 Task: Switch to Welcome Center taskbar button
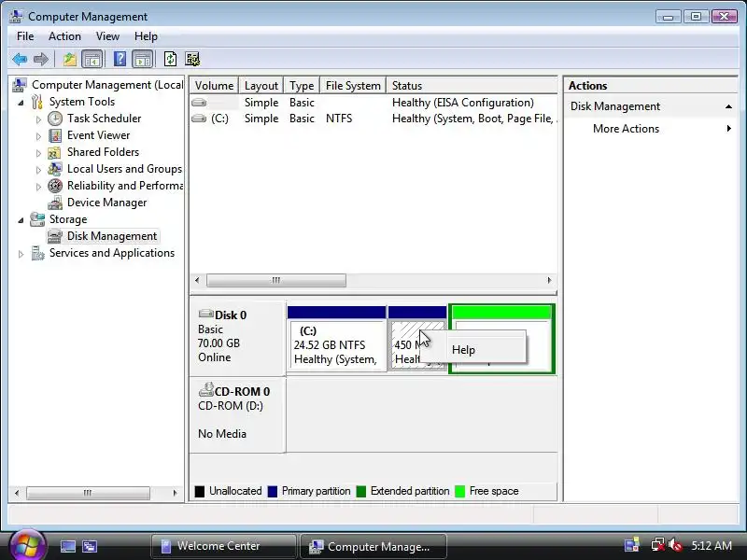click(x=223, y=546)
